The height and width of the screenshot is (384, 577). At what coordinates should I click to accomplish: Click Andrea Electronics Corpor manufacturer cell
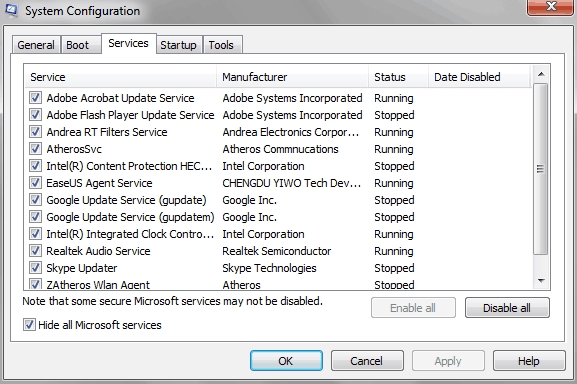pos(291,132)
